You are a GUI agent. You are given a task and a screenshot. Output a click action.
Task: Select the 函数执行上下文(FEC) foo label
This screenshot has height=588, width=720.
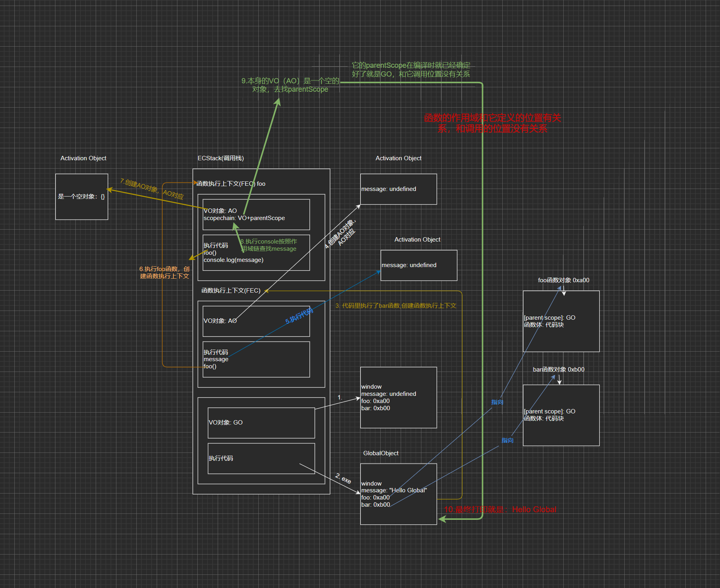tap(231, 184)
